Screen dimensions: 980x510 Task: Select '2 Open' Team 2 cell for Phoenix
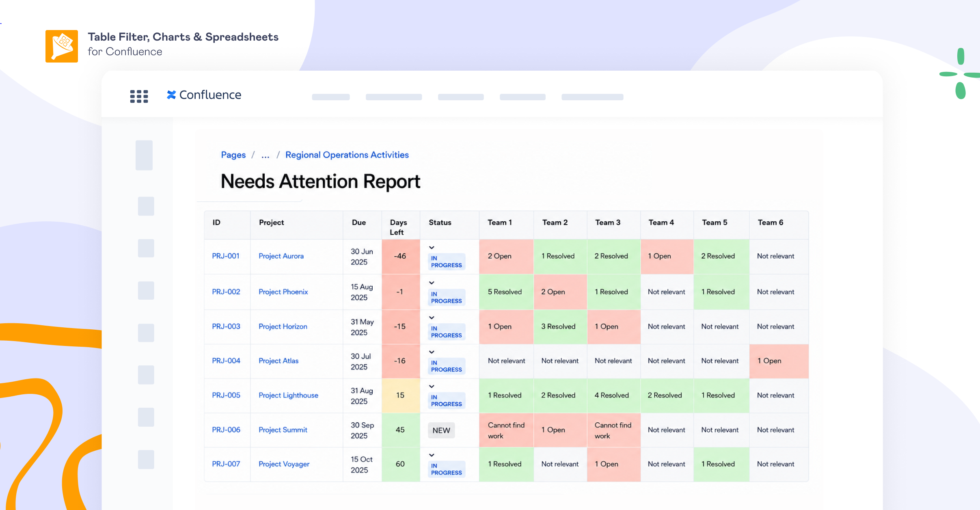pos(560,292)
